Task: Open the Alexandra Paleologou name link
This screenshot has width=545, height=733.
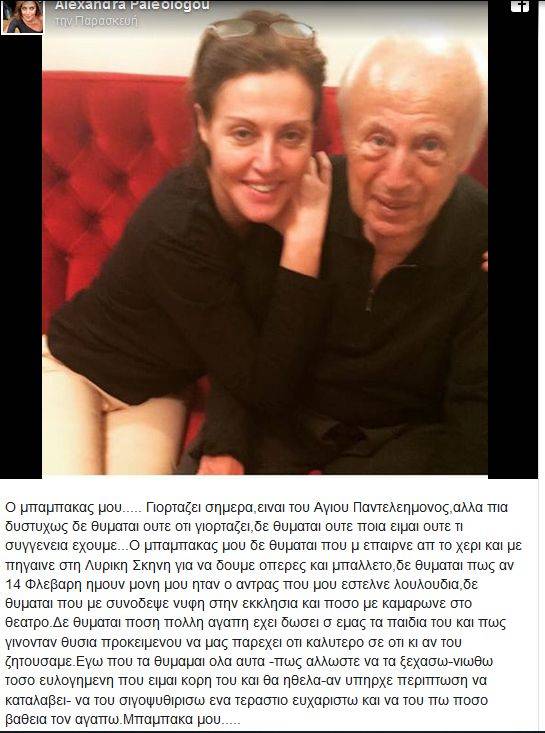Action: tap(132, 6)
